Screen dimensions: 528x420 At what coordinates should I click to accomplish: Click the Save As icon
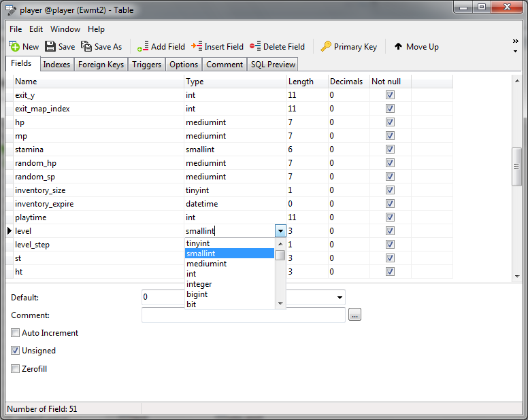coord(86,46)
